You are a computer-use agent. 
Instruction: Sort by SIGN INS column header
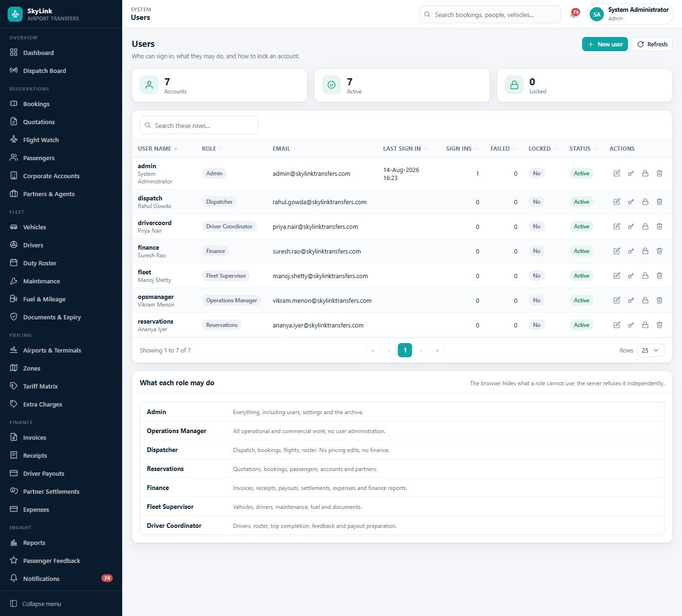pyautogui.click(x=462, y=149)
